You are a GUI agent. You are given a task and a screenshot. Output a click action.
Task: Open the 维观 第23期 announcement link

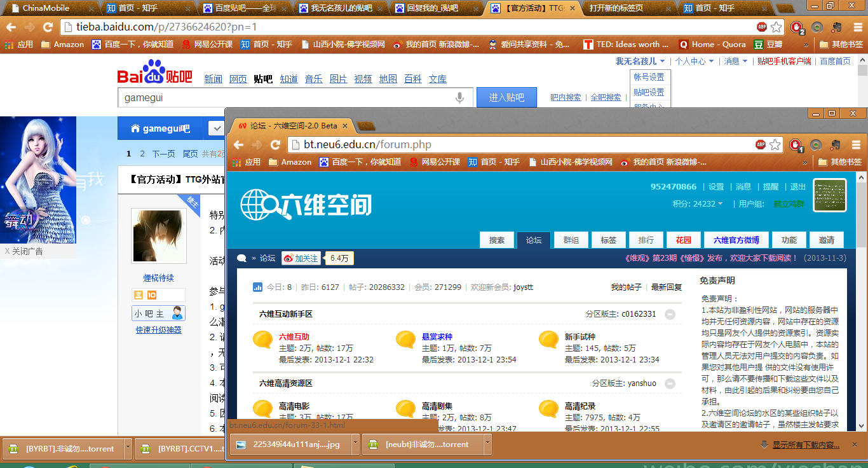pyautogui.click(x=712, y=258)
